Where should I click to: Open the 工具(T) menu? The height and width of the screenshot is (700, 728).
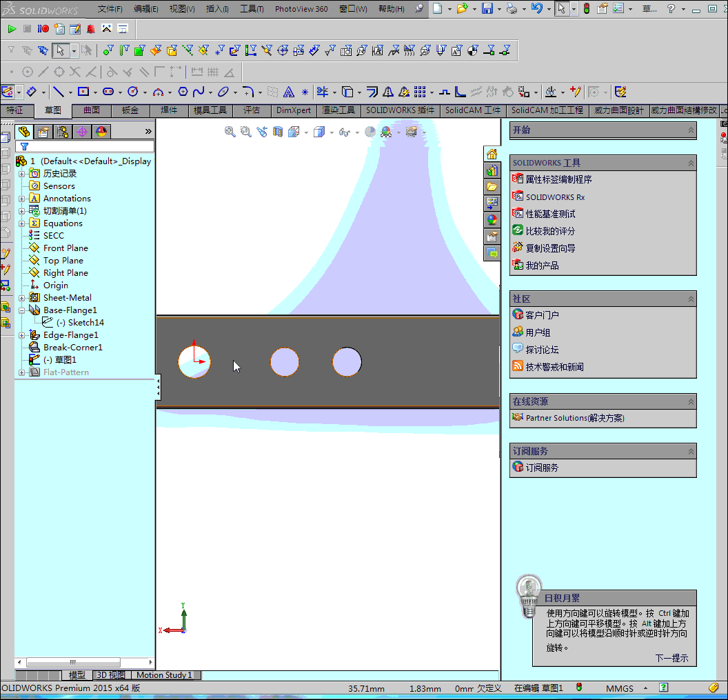pos(252,9)
